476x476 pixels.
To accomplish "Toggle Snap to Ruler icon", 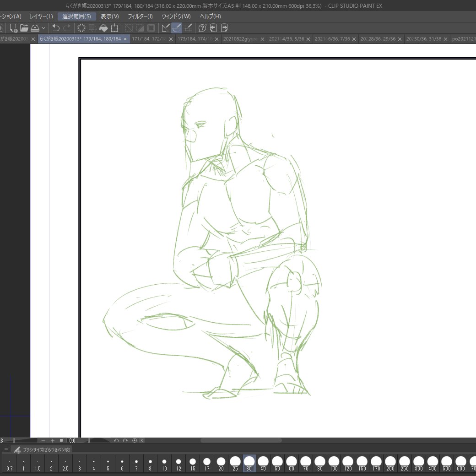I will [166, 28].
